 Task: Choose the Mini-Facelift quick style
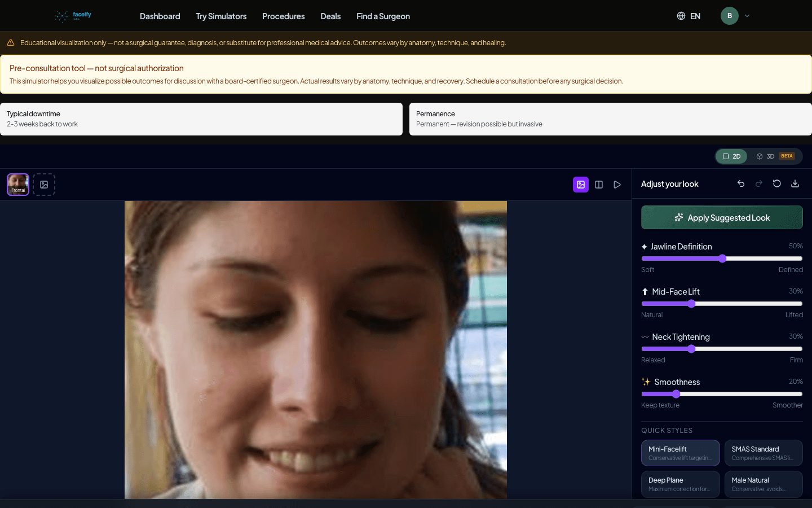(x=681, y=453)
